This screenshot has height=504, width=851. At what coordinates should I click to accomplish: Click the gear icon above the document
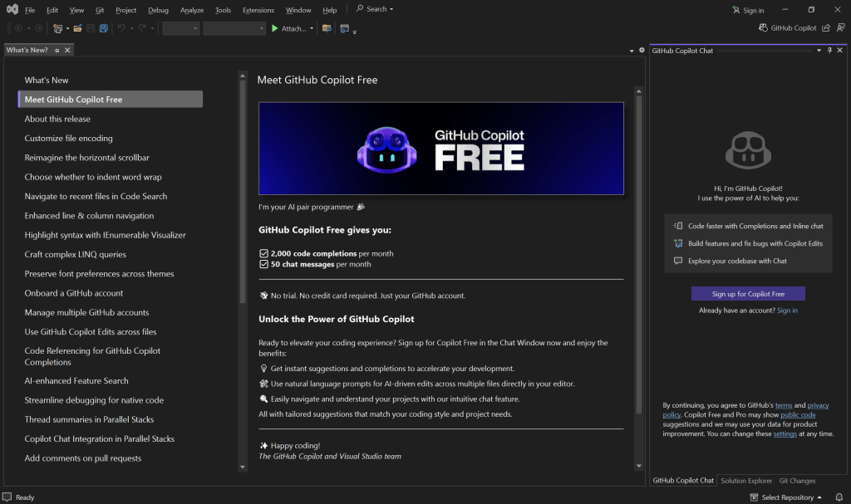tap(642, 51)
